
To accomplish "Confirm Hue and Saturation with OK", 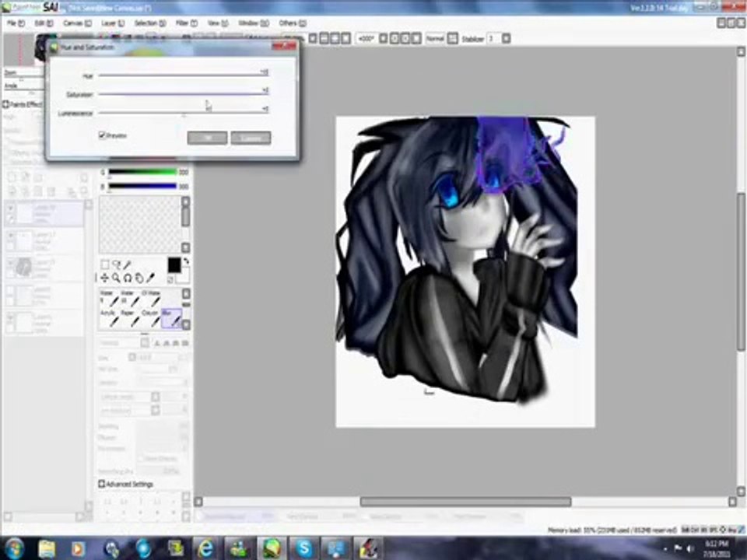I will 207,138.
